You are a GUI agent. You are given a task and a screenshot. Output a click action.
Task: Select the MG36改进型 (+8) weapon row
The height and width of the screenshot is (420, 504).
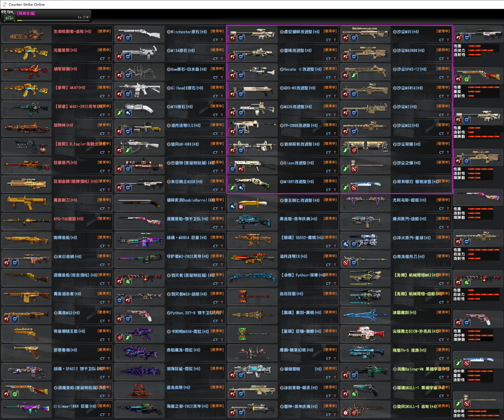point(299,107)
